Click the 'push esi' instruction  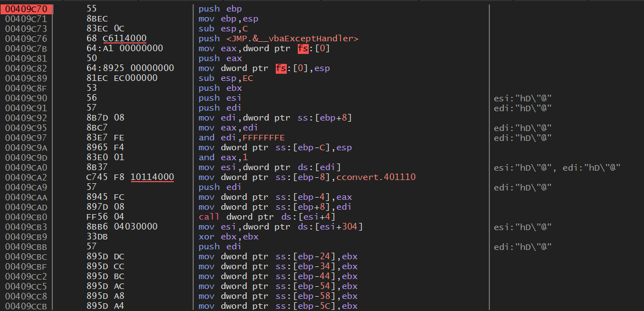coord(220,98)
